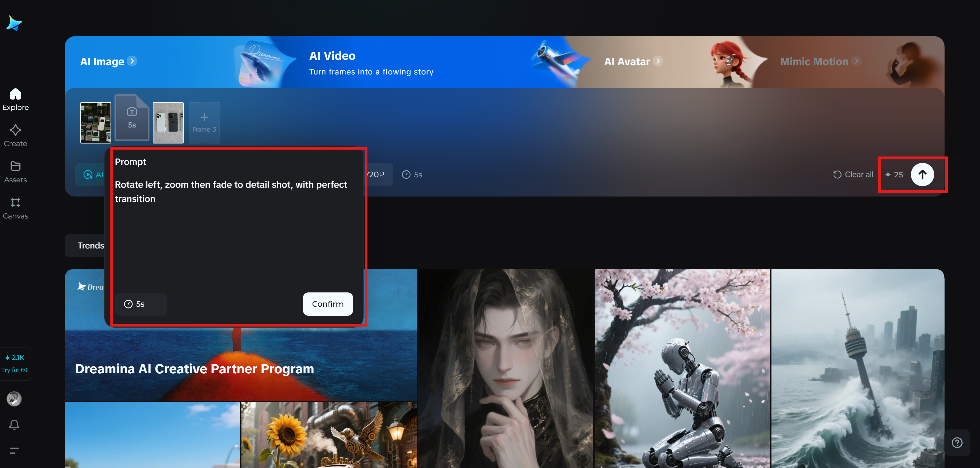
Task: Open the Create section
Action: pos(15,135)
